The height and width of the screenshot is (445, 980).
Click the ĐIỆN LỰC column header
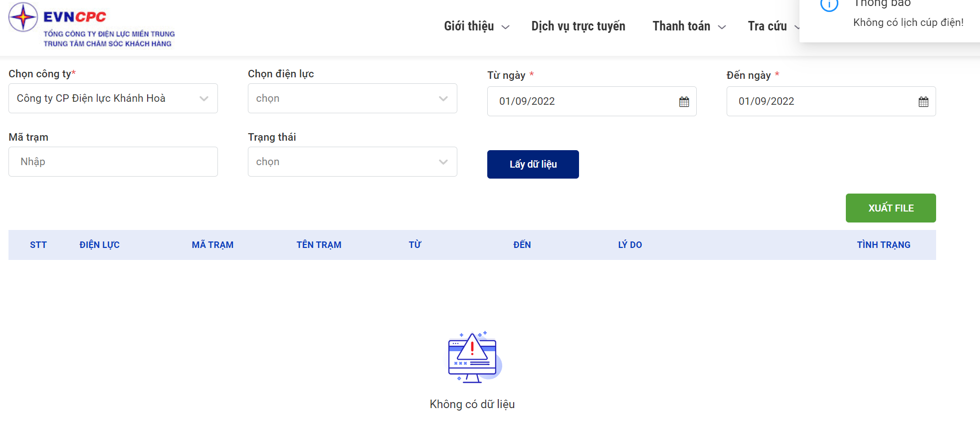99,245
